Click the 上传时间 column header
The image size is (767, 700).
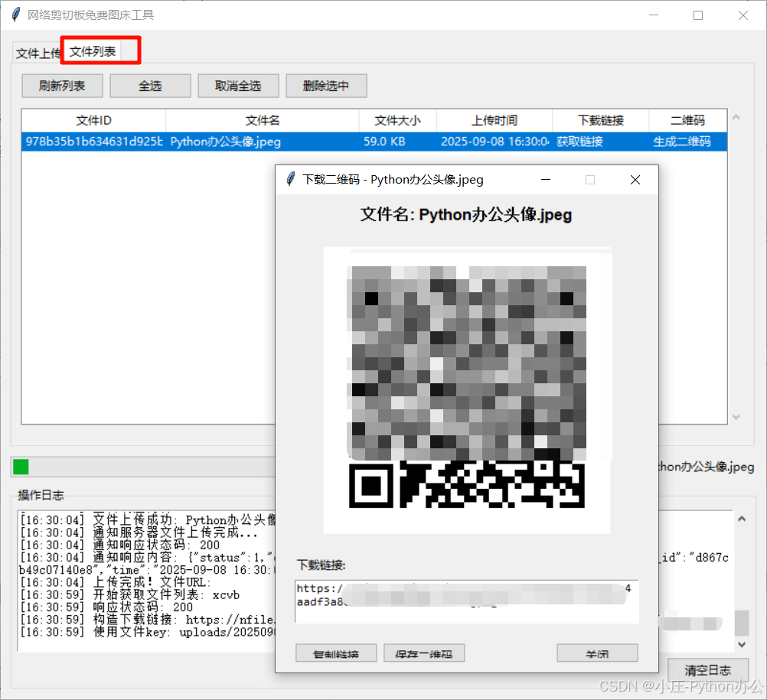[x=494, y=120]
